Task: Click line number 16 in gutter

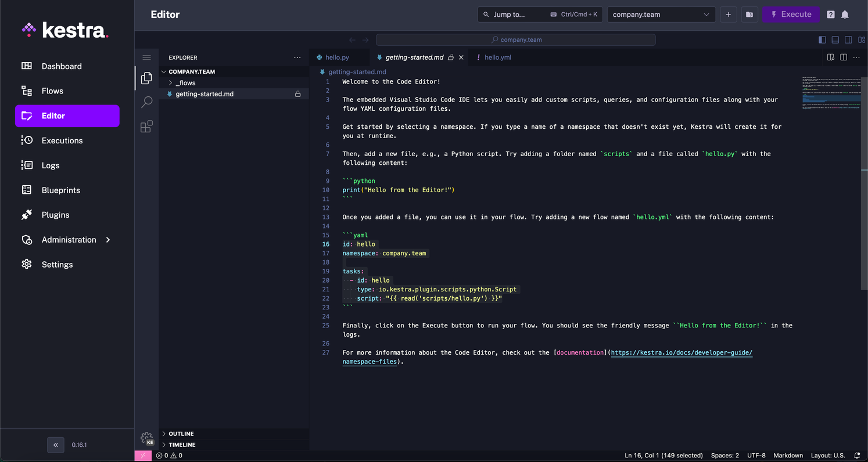Action: pyautogui.click(x=326, y=244)
